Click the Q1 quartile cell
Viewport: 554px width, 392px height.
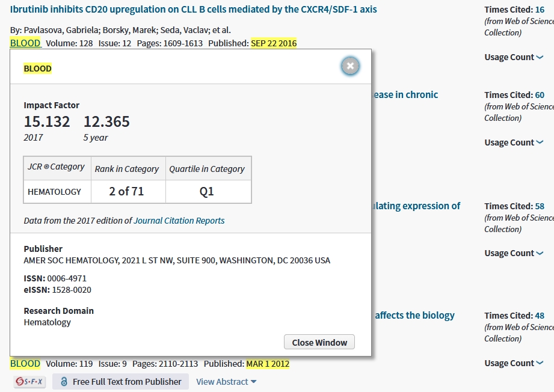click(209, 192)
